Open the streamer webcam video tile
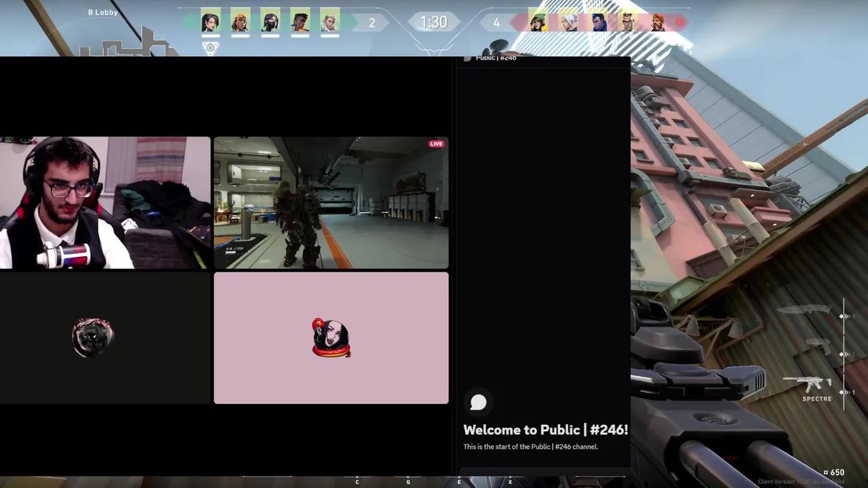Image resolution: width=868 pixels, height=488 pixels. 105,203
